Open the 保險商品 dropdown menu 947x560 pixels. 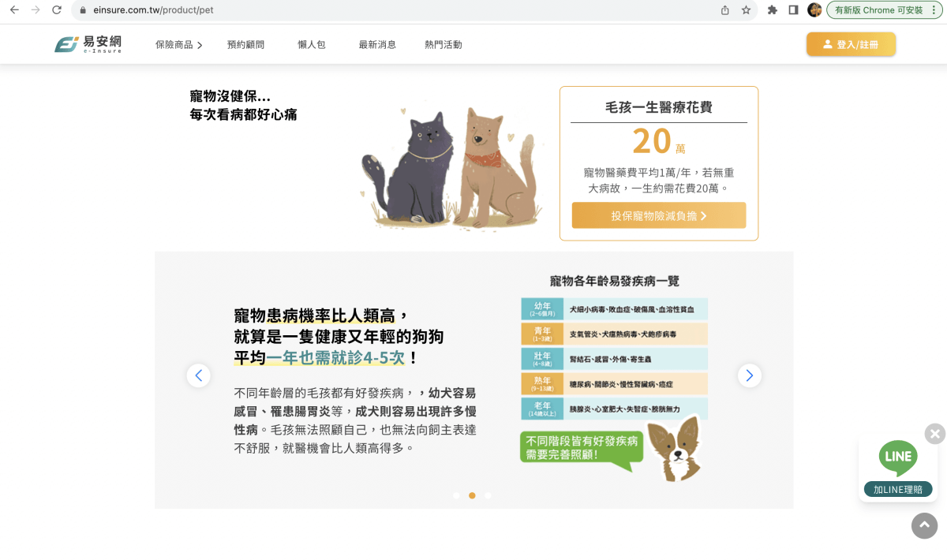point(175,45)
